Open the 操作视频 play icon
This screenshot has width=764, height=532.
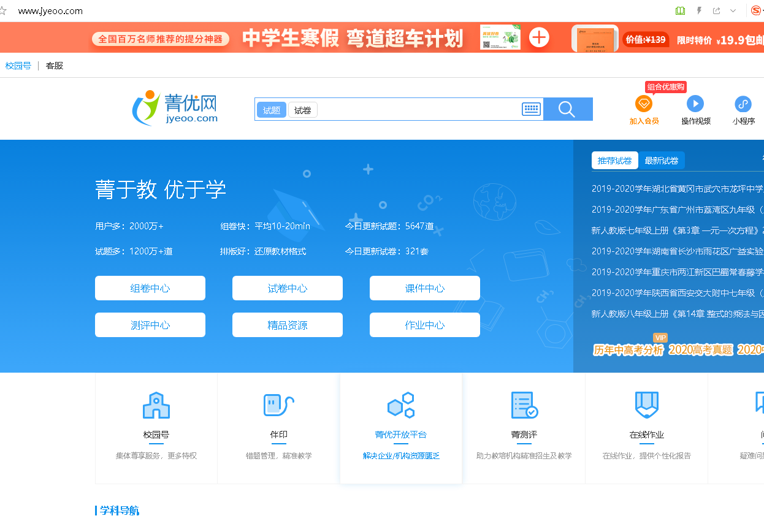click(x=695, y=103)
